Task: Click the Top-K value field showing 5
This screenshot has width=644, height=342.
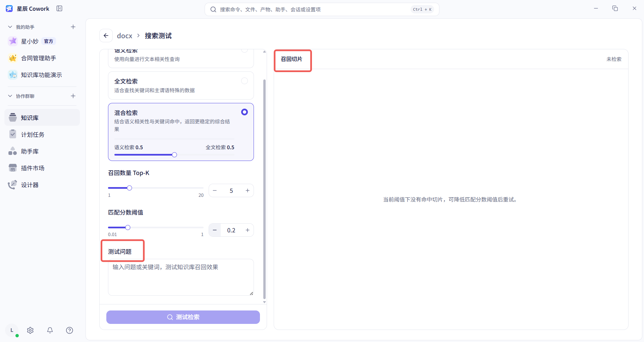Action: 231,190
